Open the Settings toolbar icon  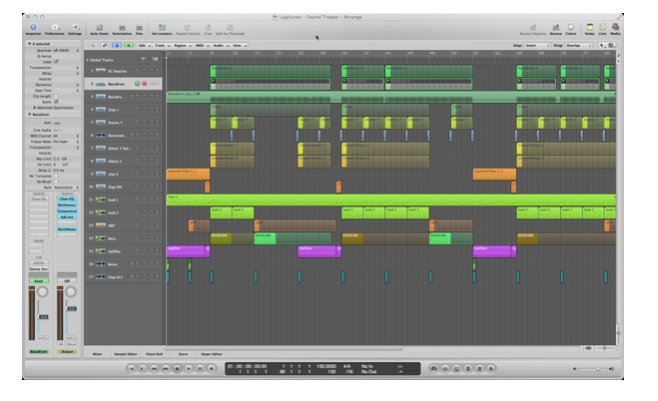pyautogui.click(x=75, y=27)
